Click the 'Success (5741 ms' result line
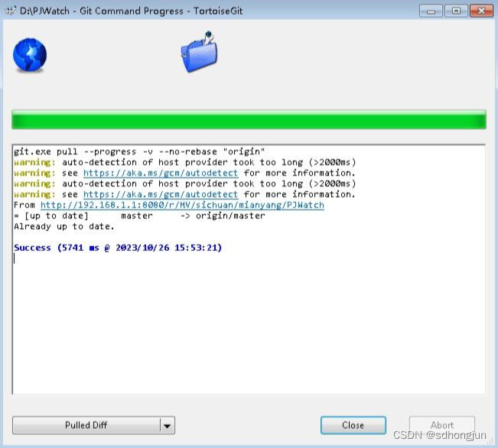Image resolution: width=498 pixels, height=448 pixels. point(118,248)
